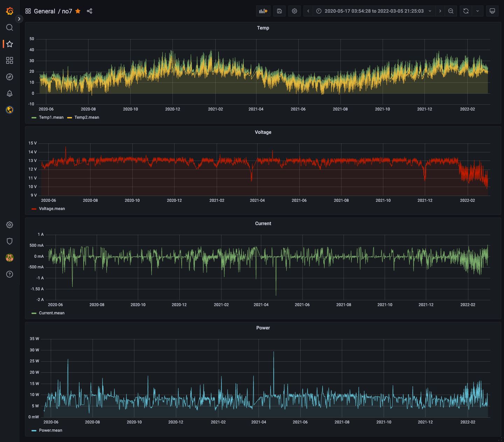This screenshot has height=442, width=504.
Task: Save dashboard using the disk icon
Action: click(279, 11)
